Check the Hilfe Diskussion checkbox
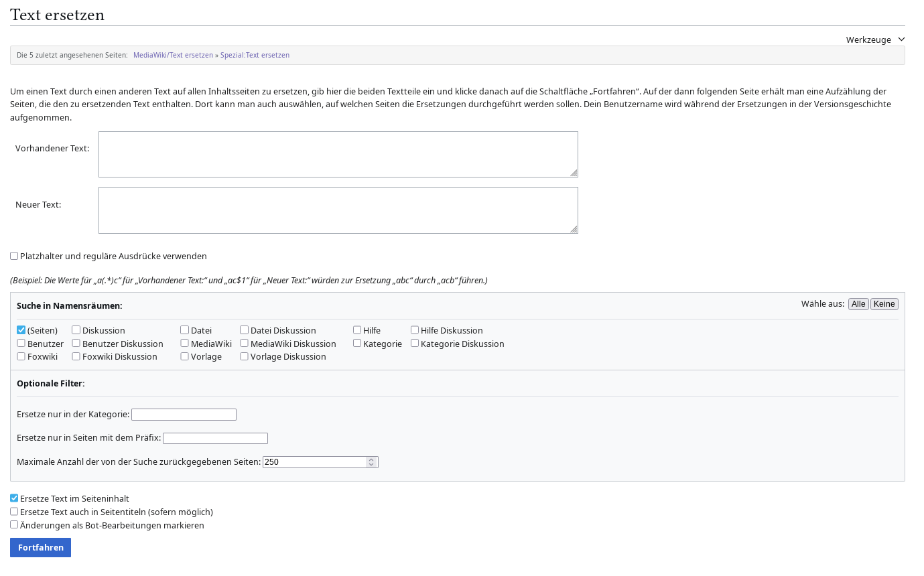Screen dimensions: 924x576 tap(415, 330)
